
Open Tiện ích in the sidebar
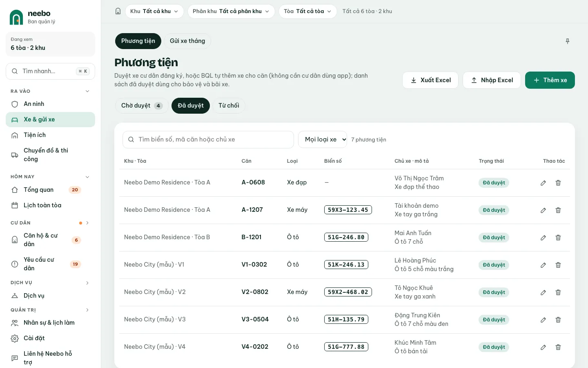(x=50, y=135)
